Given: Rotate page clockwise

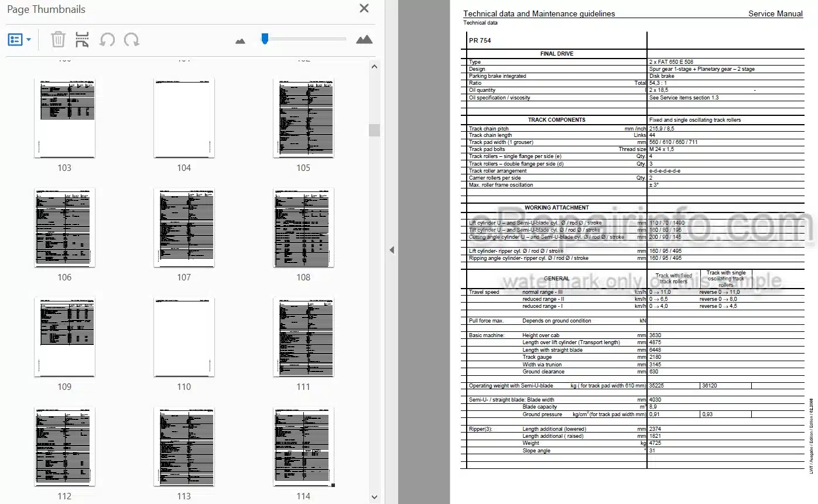Looking at the screenshot, I should pos(132,40).
